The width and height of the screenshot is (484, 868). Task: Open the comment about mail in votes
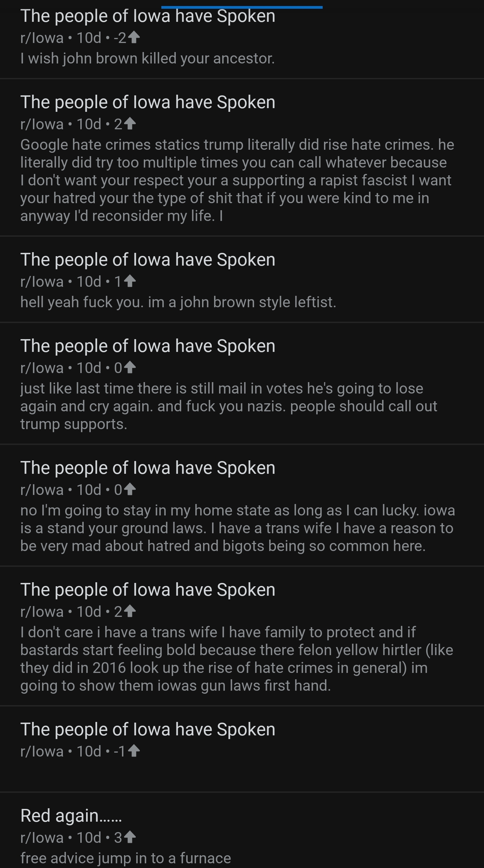point(229,406)
